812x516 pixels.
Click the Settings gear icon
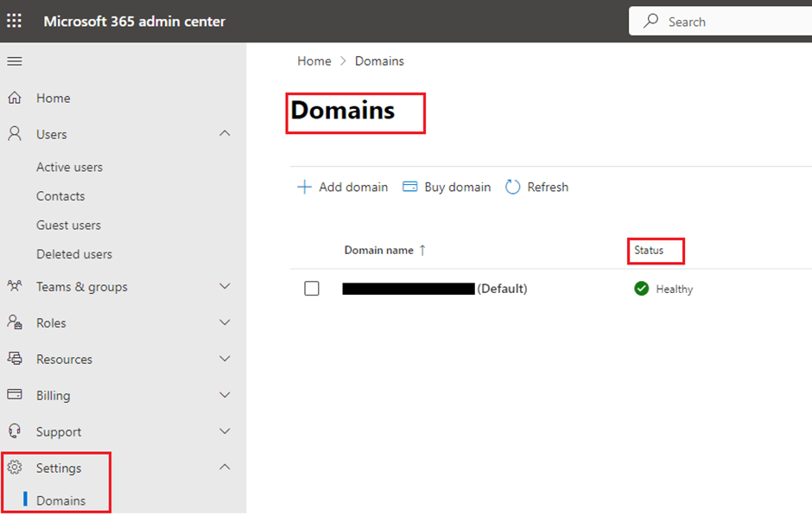tap(15, 468)
